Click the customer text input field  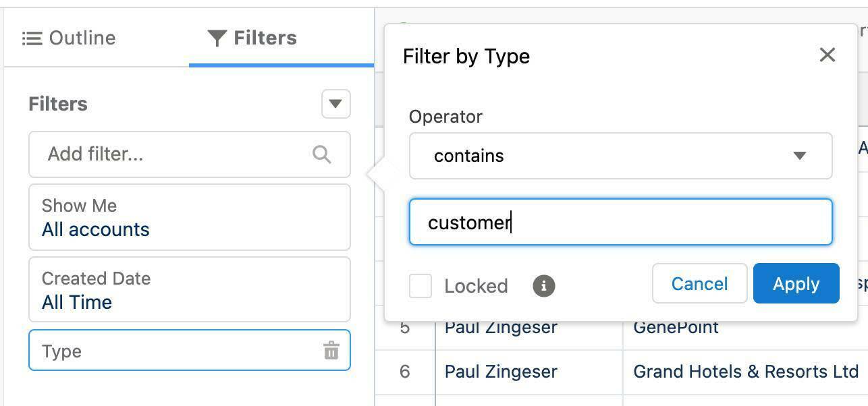[620, 223]
